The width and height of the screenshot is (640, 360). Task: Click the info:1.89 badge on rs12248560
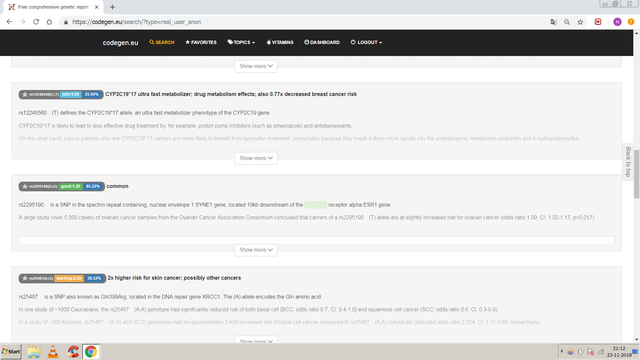71,94
